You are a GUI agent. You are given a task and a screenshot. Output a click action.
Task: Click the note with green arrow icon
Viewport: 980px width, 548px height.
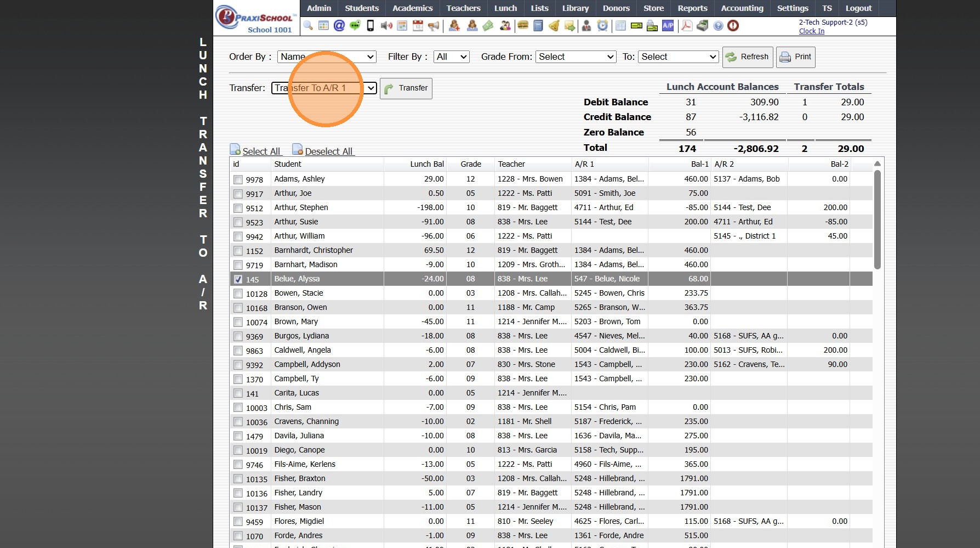click(x=570, y=26)
